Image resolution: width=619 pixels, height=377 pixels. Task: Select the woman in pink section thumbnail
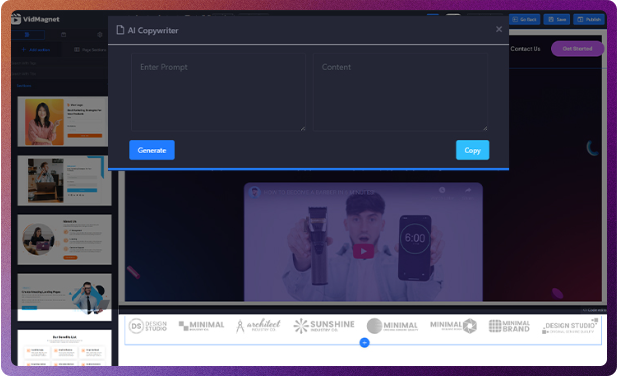tap(62, 122)
